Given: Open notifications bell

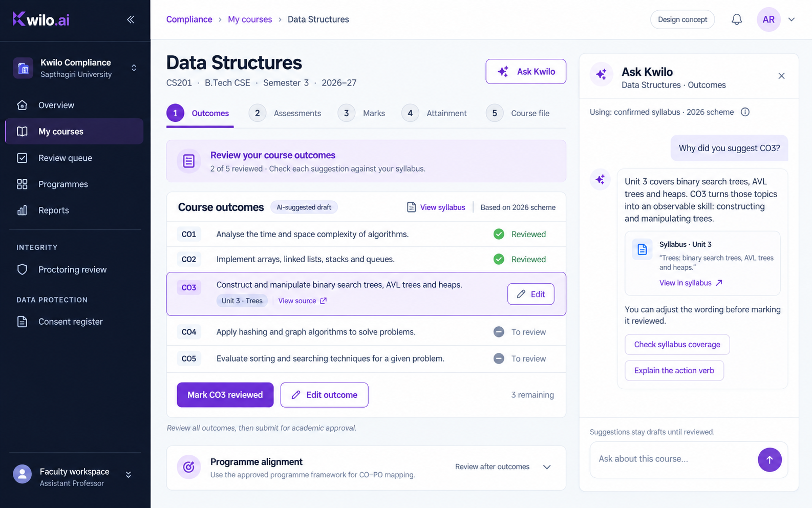Looking at the screenshot, I should (x=736, y=19).
